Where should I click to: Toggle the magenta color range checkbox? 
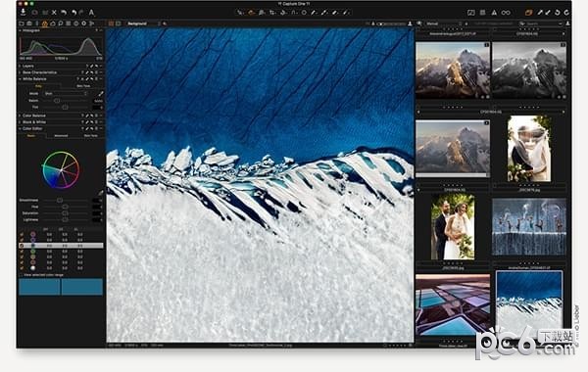[x=22, y=234]
